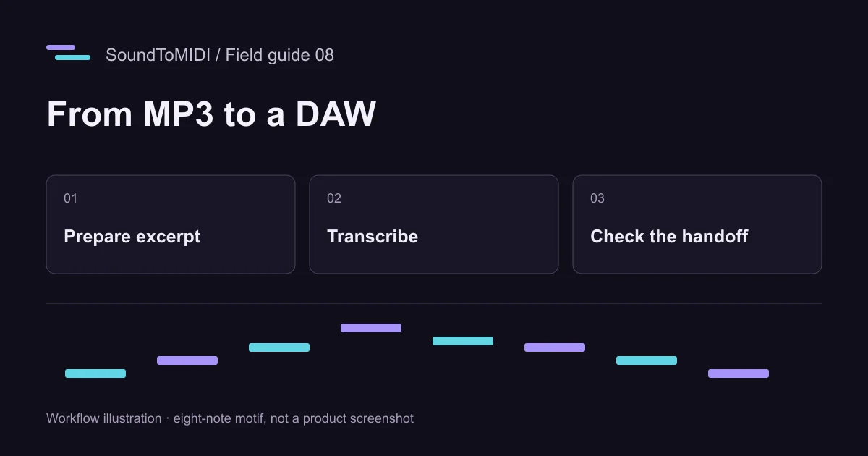Select the first cyan note bar at lower left
Screen dimensions: 868x456
coord(95,373)
